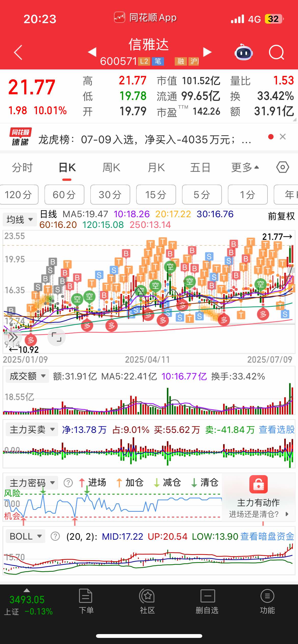Switch to next stock with right triangle
Viewport: 298px width, 644px height.
(207, 52)
